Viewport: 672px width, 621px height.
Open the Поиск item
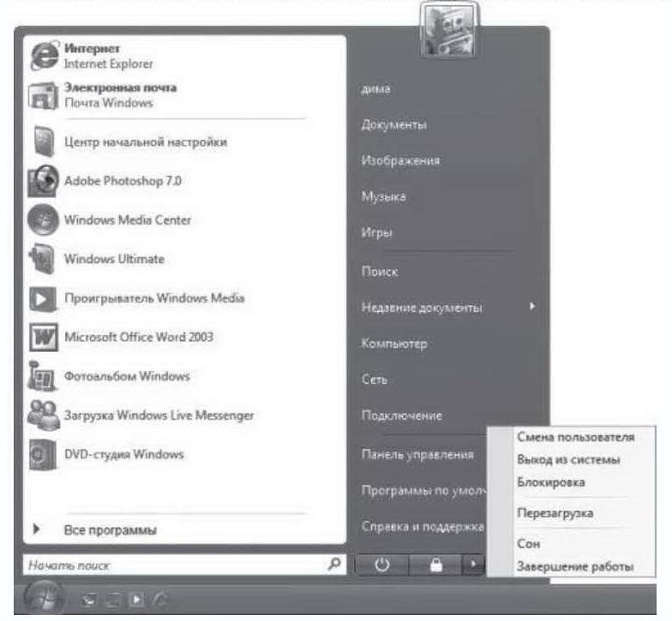(x=380, y=272)
